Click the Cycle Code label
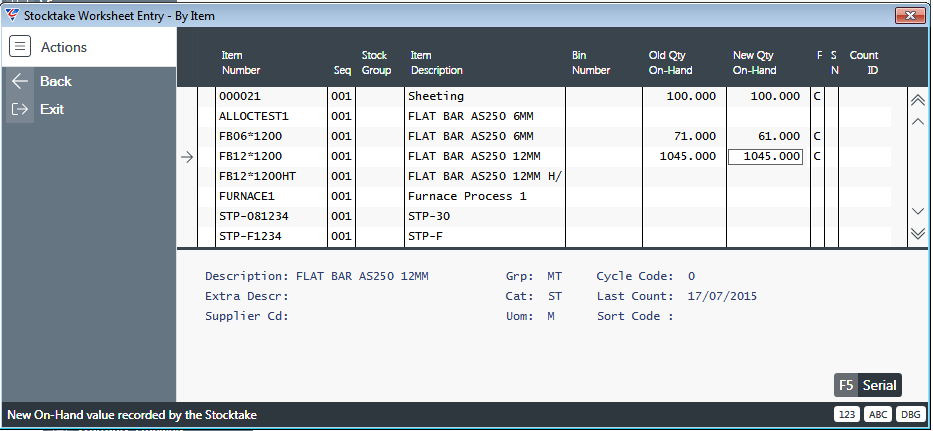This screenshot has width=933, height=431. tap(635, 276)
